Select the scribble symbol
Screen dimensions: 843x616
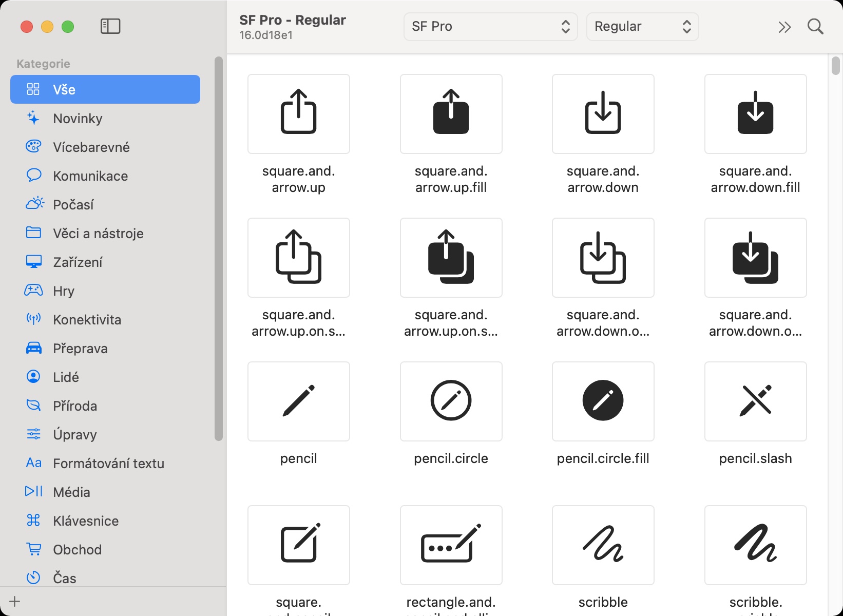tap(603, 545)
